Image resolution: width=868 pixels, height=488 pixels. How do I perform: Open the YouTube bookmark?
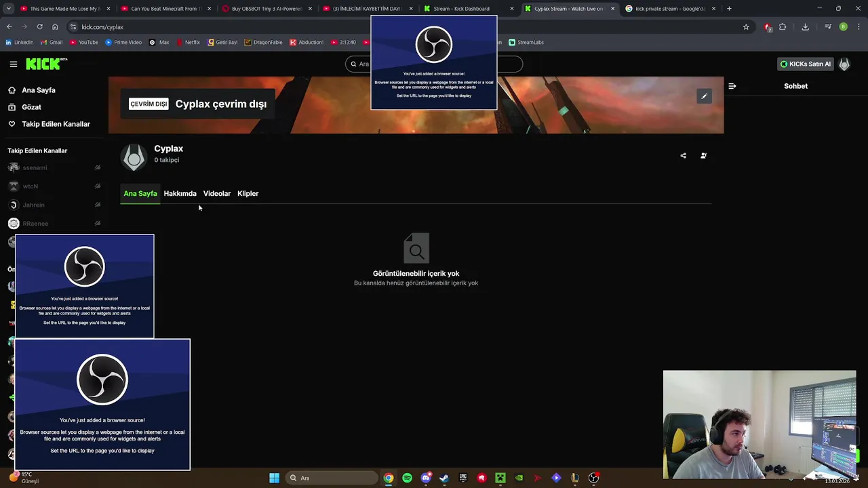pyautogui.click(x=83, y=42)
